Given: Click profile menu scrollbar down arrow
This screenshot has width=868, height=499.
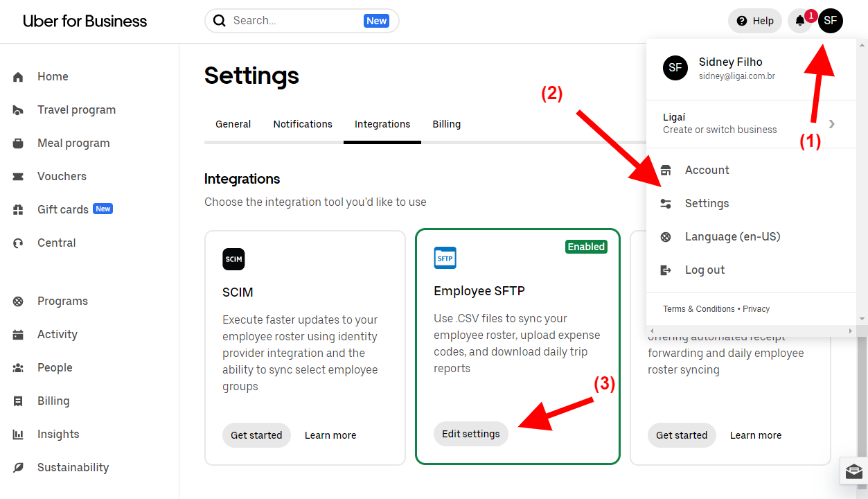Looking at the screenshot, I should pos(862,319).
